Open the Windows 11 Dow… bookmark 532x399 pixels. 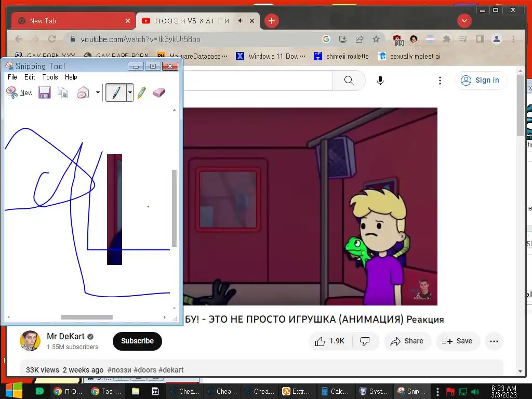click(x=271, y=56)
